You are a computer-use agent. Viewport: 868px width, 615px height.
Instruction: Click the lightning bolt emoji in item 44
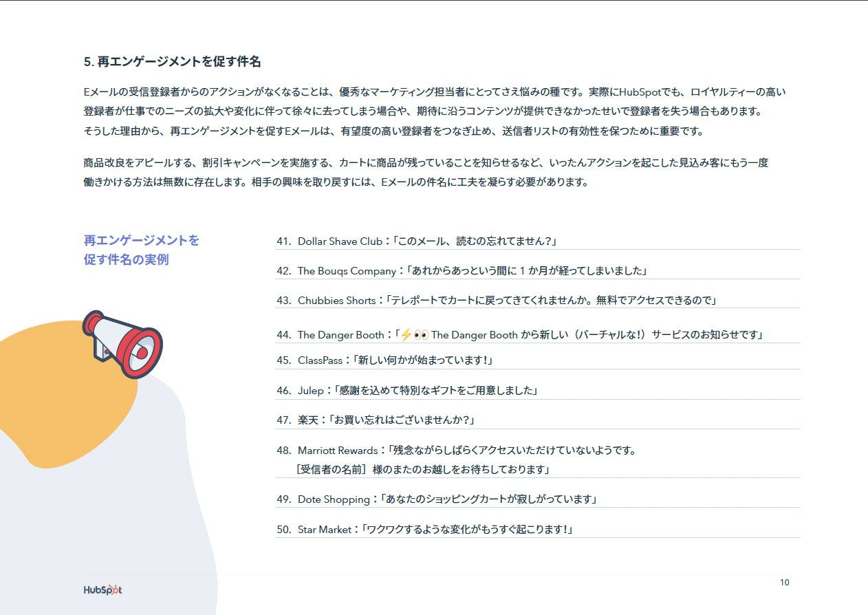click(x=406, y=335)
